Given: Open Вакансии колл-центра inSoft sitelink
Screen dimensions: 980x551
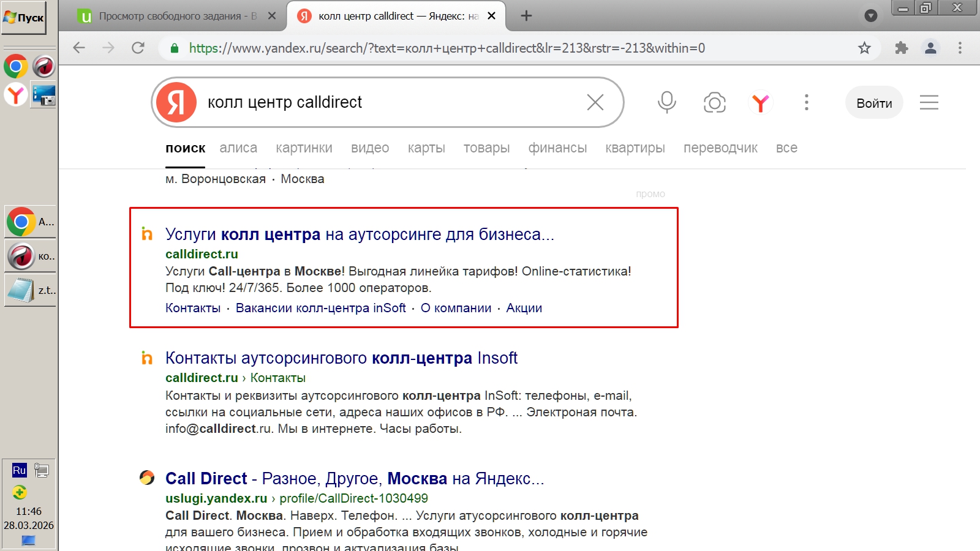Looking at the screenshot, I should coord(321,308).
